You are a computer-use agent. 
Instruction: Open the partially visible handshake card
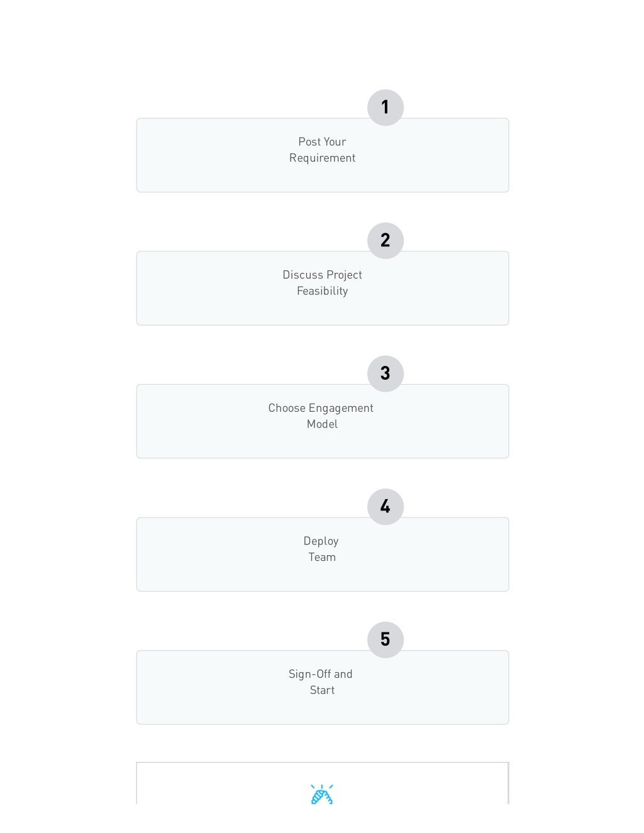[x=323, y=783]
